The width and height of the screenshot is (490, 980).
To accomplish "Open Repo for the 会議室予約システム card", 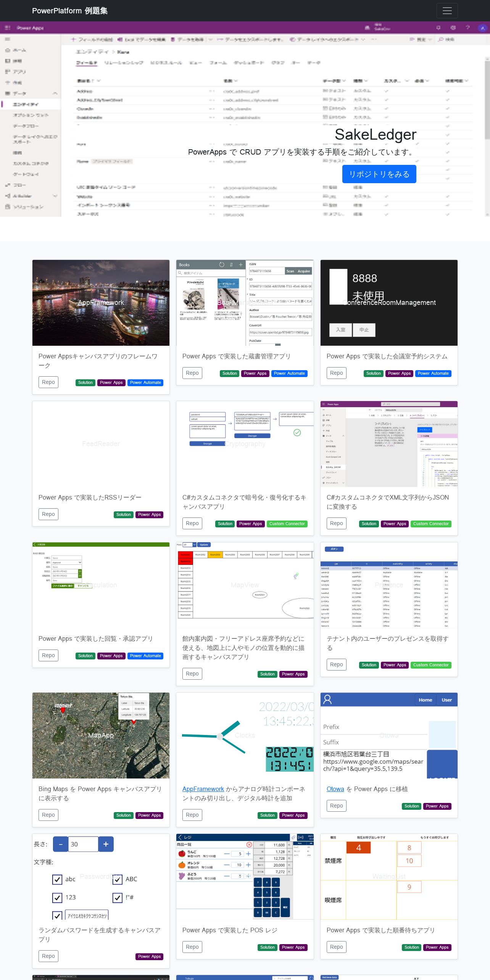I will pyautogui.click(x=337, y=373).
